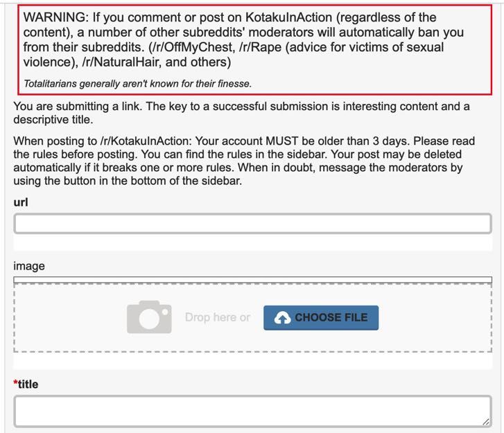
Task: Click the dashed image drop zone area
Action: pyautogui.click(x=252, y=318)
